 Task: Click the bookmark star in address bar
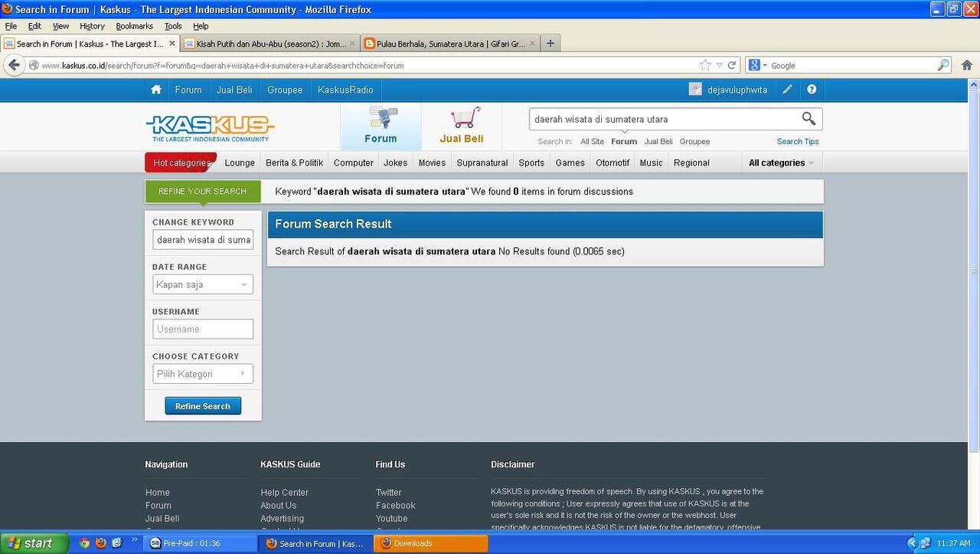click(x=705, y=65)
